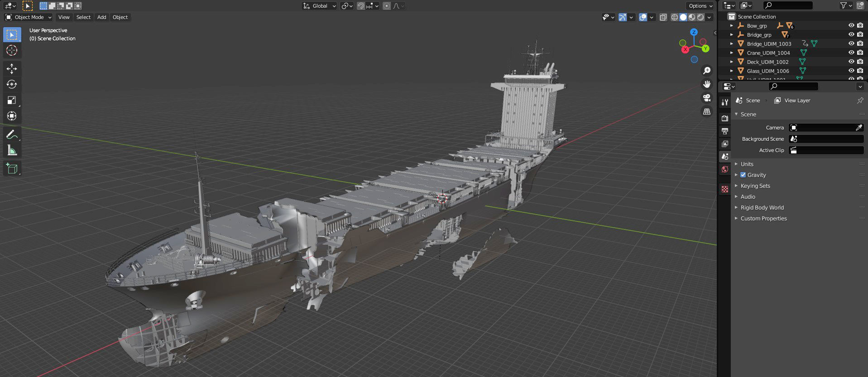Select the Add Cube tool
The height and width of the screenshot is (377, 868).
click(12, 168)
